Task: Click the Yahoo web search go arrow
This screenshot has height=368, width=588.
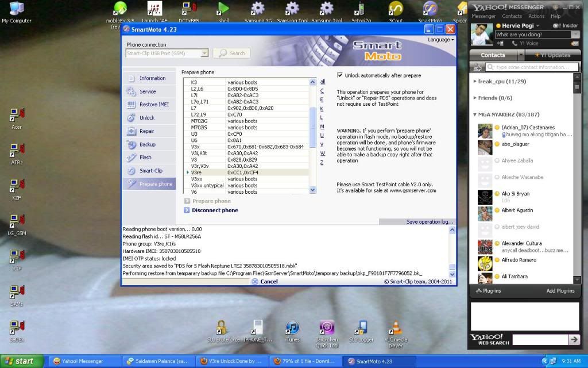Action: click(x=574, y=339)
